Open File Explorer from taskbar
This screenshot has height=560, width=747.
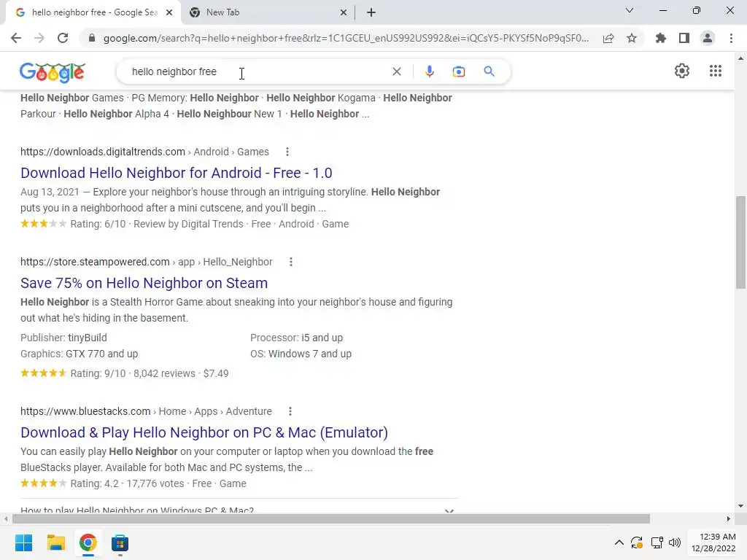coord(55,542)
